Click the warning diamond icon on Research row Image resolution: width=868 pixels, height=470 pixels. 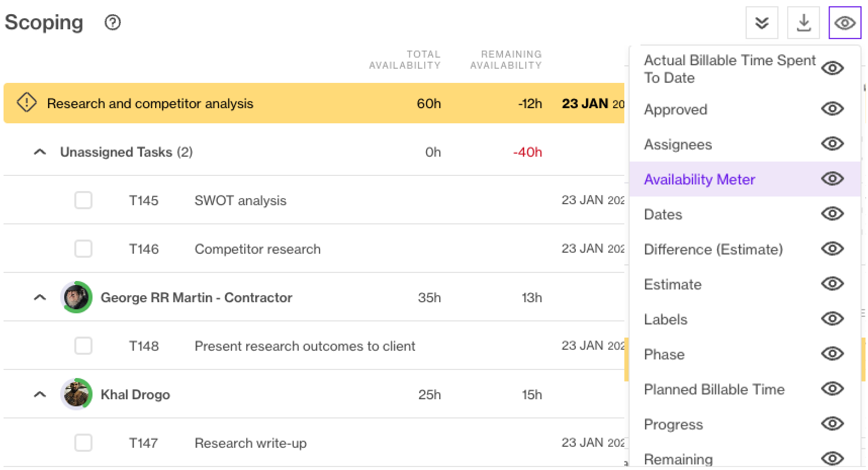click(x=27, y=103)
